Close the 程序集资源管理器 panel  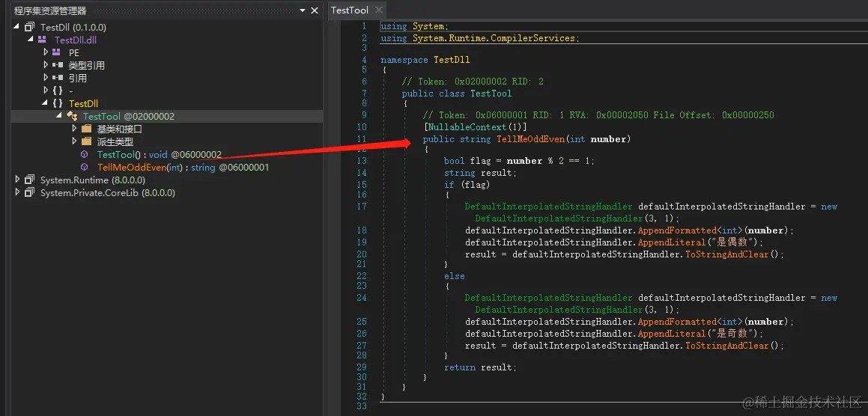pos(315,10)
